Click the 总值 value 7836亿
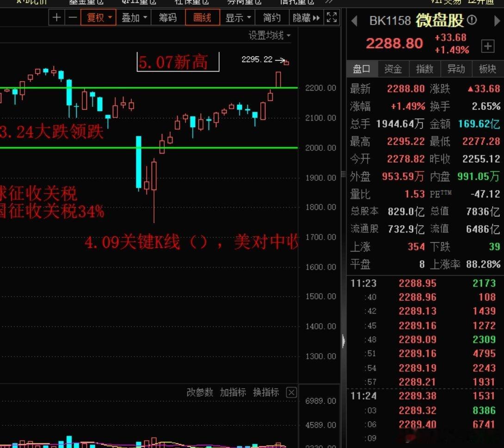The image size is (504, 448). 483,211
